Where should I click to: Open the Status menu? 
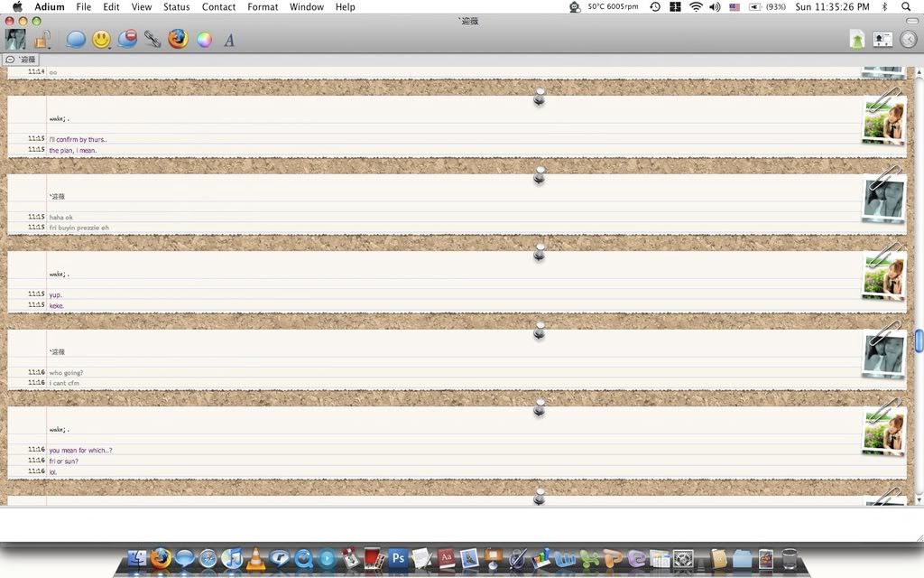(176, 6)
